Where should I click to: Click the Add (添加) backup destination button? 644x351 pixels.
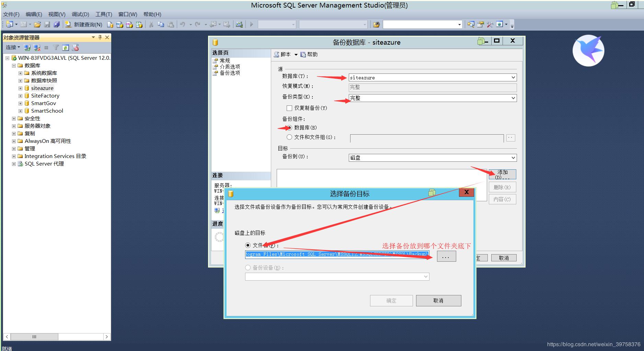[x=502, y=174]
